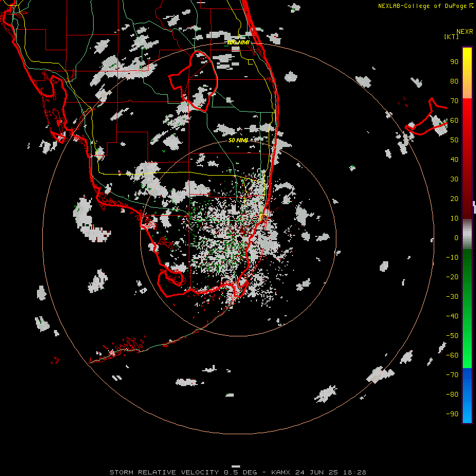Click the KAMX station identifier in caption

coord(281,472)
